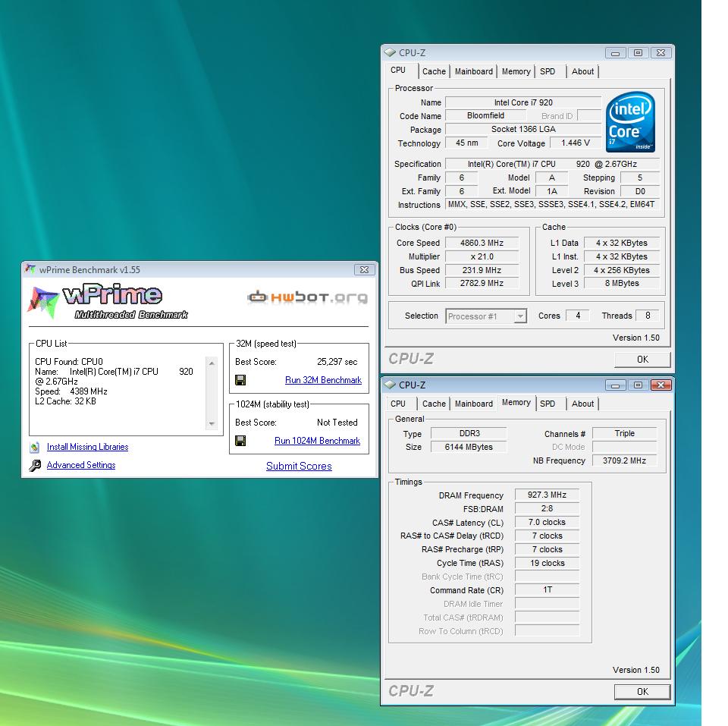728x726 pixels.
Task: Click the hwbot.org logo in wPrime
Action: pos(308,297)
